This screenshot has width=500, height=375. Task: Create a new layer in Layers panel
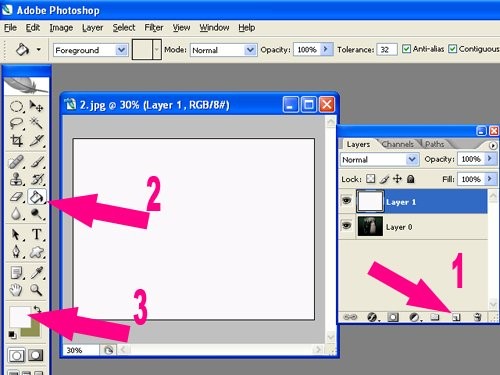pyautogui.click(x=456, y=317)
